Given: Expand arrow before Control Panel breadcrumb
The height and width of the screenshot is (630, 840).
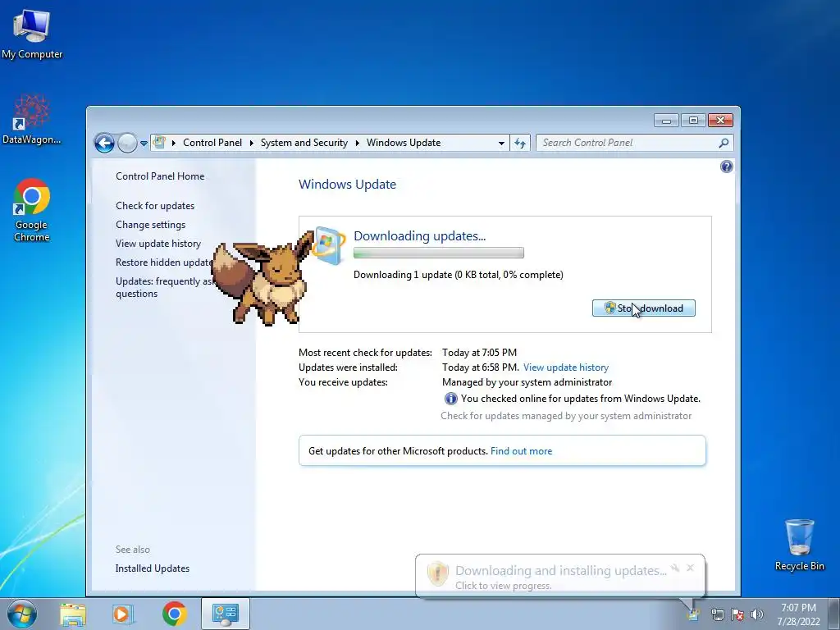Looking at the screenshot, I should click(x=174, y=143).
